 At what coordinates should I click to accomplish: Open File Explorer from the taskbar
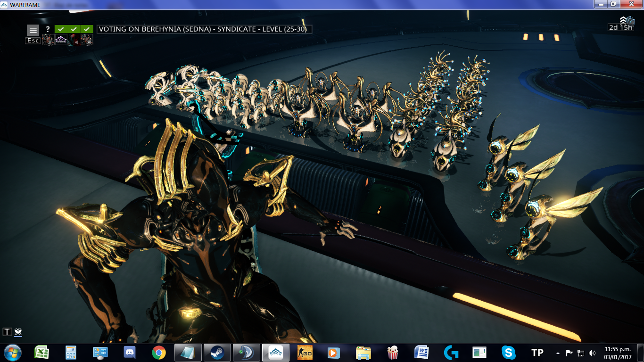tap(363, 353)
